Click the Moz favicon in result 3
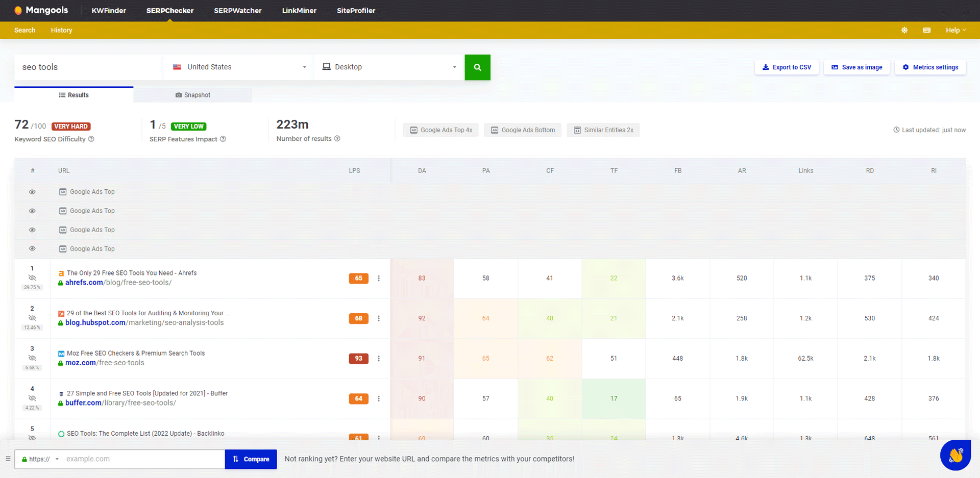 pos(61,354)
